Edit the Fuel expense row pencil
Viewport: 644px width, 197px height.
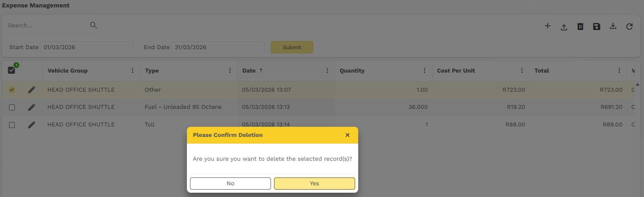(32, 107)
